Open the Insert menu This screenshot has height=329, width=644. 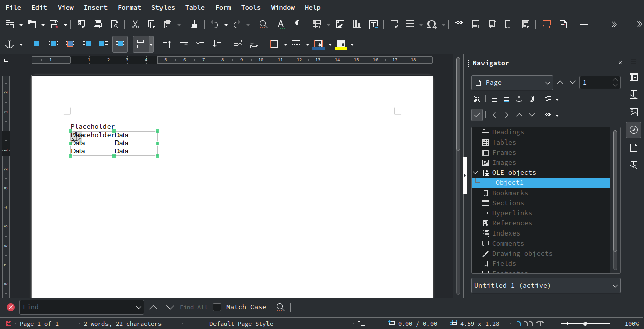[95, 7]
